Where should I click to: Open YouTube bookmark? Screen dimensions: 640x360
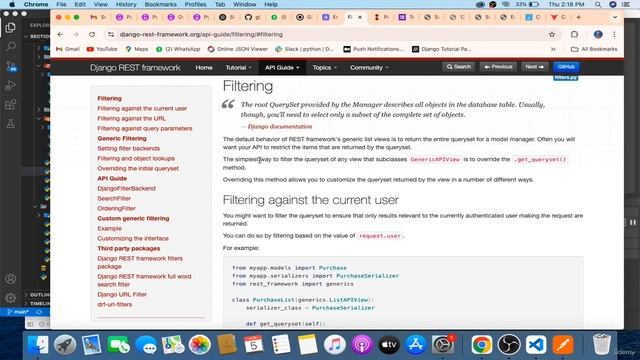click(102, 49)
